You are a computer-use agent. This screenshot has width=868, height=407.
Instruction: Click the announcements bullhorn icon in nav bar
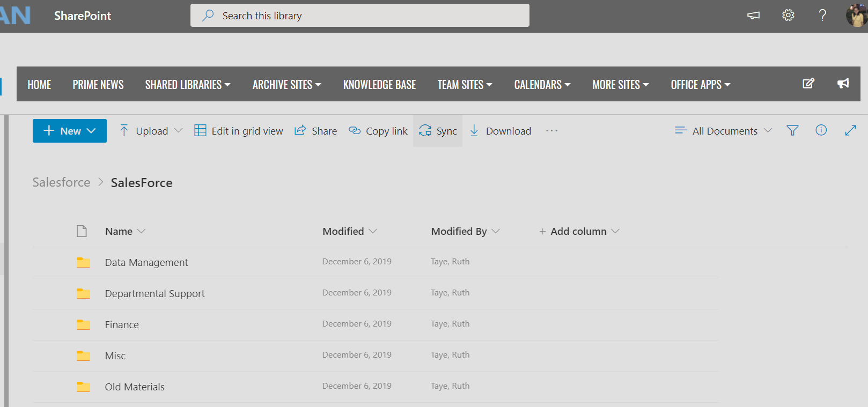tap(843, 83)
